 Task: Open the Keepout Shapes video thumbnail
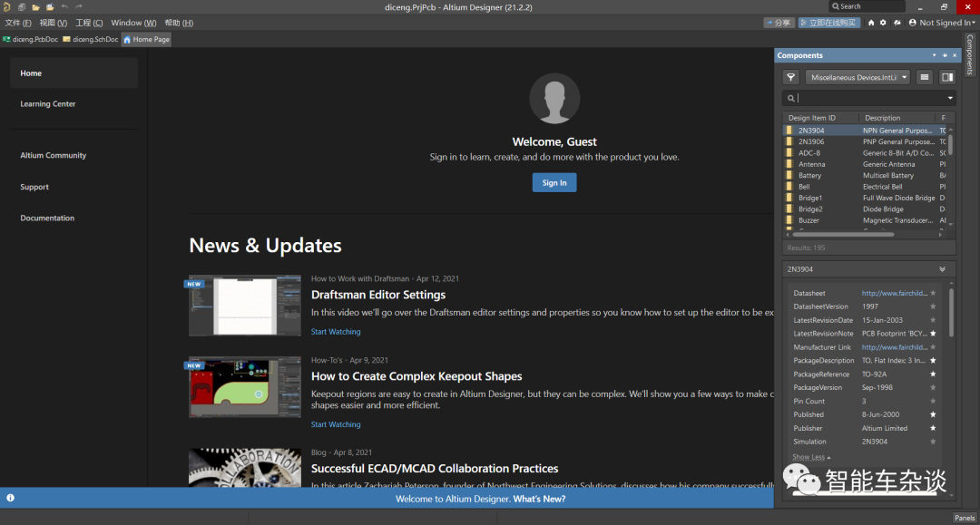click(x=244, y=387)
